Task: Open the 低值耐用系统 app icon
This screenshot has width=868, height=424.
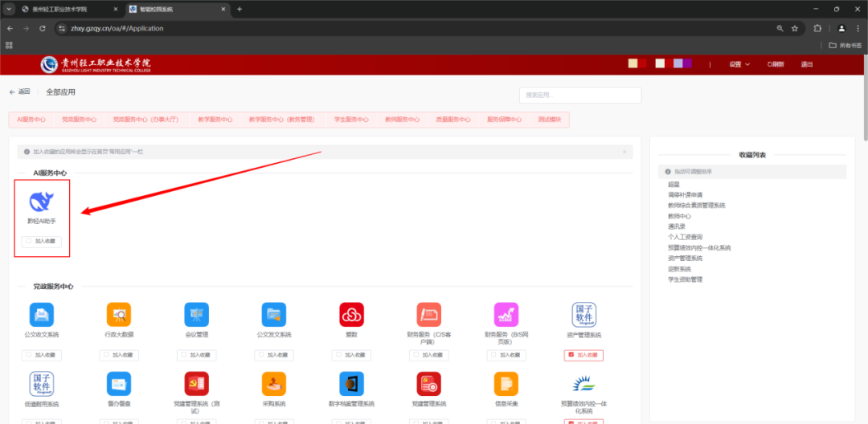Action: pyautogui.click(x=42, y=384)
